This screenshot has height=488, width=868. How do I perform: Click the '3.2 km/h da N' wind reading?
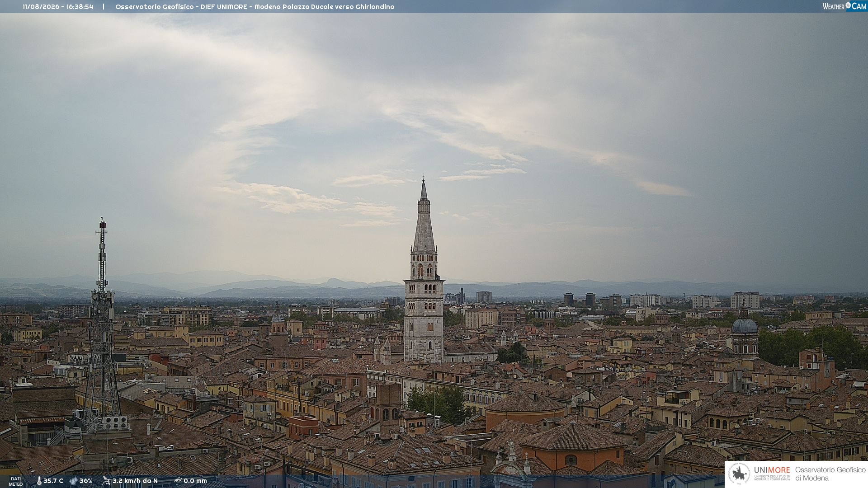click(x=135, y=481)
